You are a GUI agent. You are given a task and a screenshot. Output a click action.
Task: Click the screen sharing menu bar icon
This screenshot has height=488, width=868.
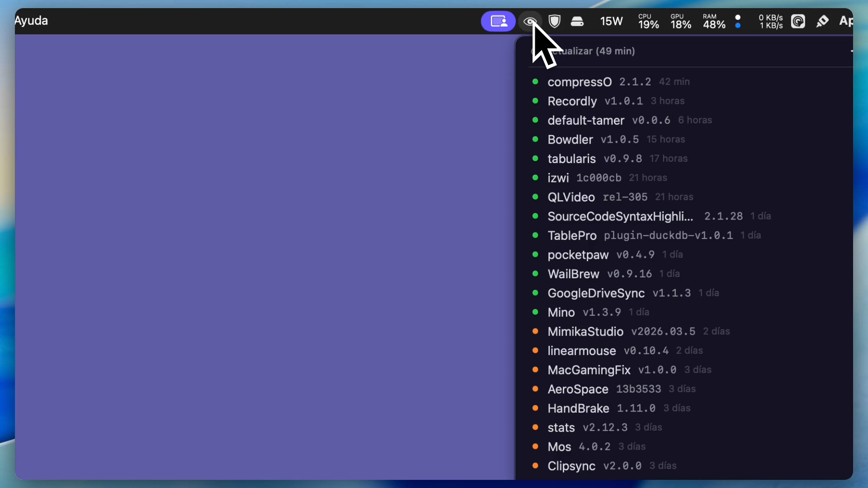pyautogui.click(x=498, y=21)
